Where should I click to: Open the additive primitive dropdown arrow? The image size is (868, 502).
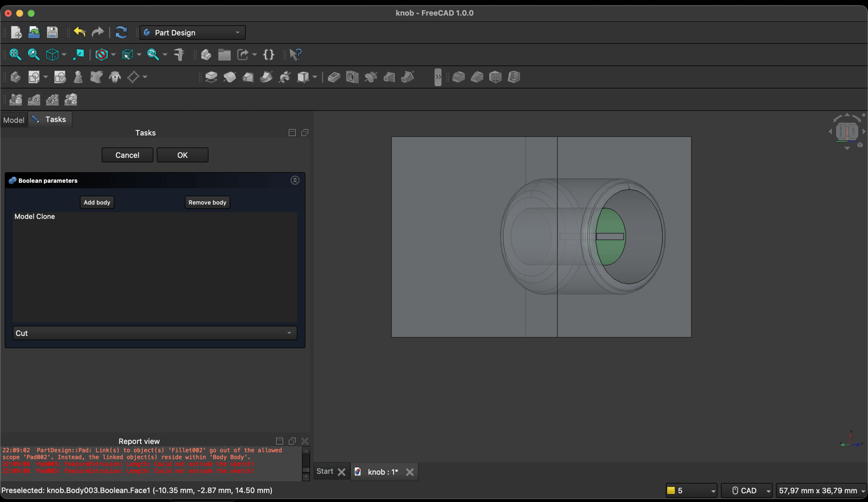pos(315,77)
